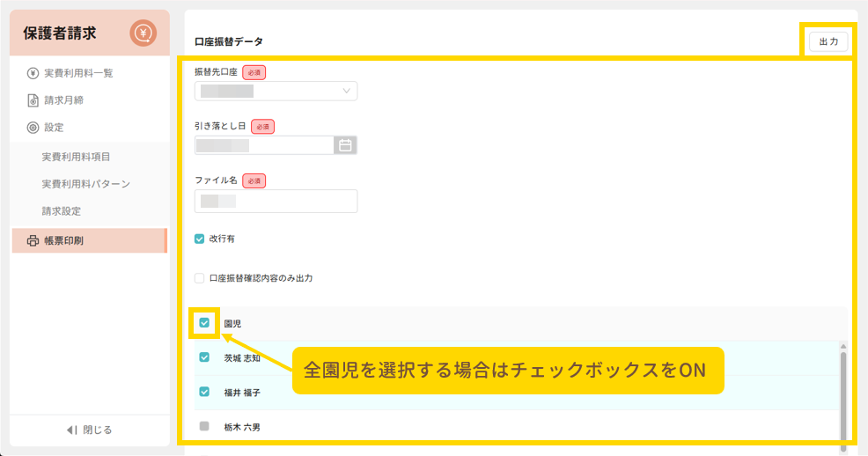Open the calendar picker for 引き落とし日
This screenshot has height=456, width=868.
click(345, 145)
